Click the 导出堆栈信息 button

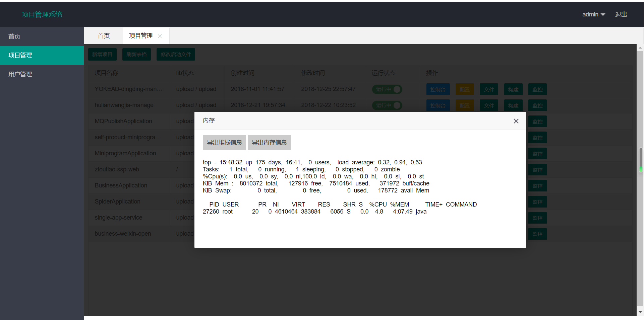click(x=224, y=143)
